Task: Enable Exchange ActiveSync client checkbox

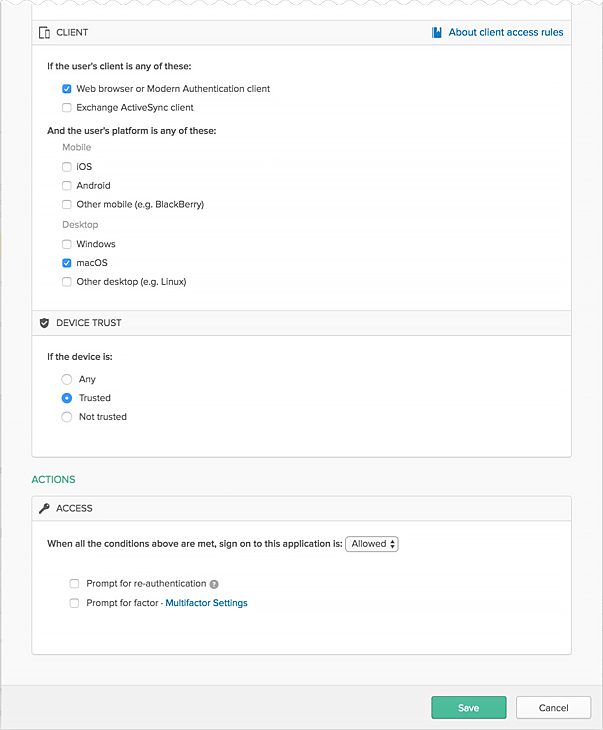Action: pos(67,107)
